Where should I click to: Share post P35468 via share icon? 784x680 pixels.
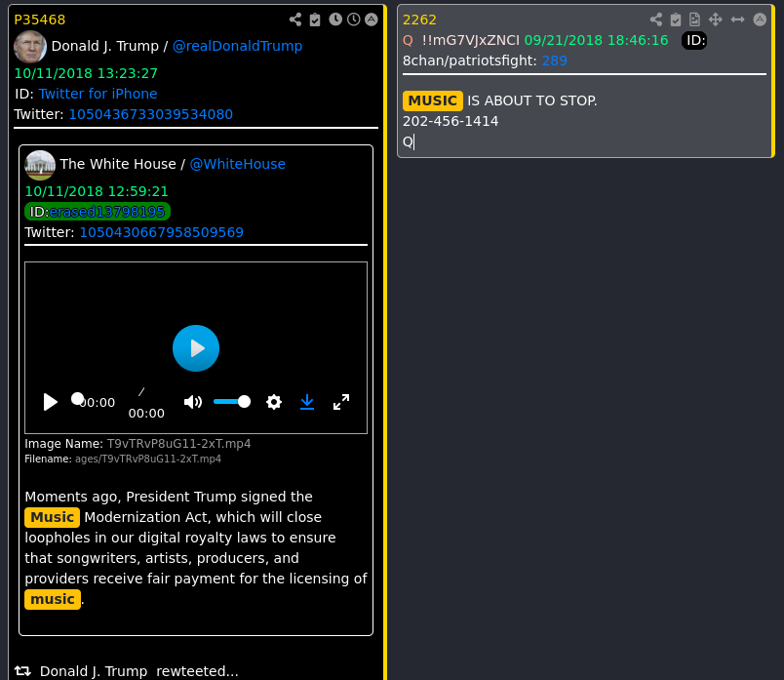pyautogui.click(x=295, y=20)
